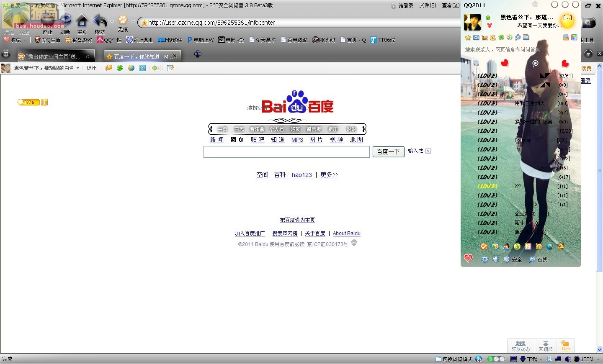Open the 爱Q生活 bookmark
Image resolution: width=603 pixels, height=364 pixels.
click(x=47, y=40)
